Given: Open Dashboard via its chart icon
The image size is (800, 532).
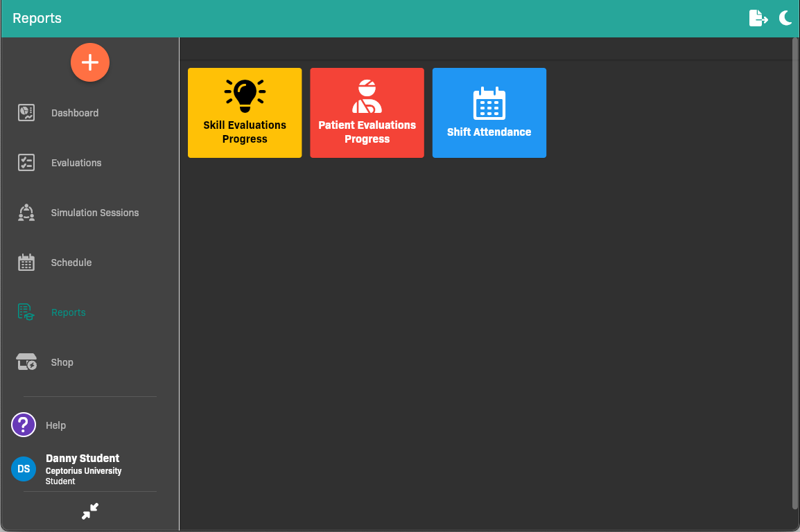Looking at the screenshot, I should (26, 113).
